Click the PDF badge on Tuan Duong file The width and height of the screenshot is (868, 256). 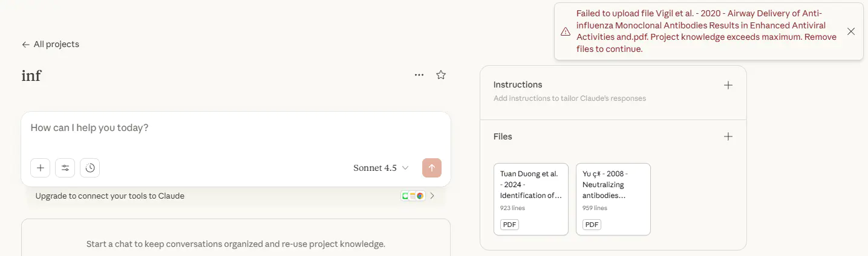pyautogui.click(x=509, y=225)
